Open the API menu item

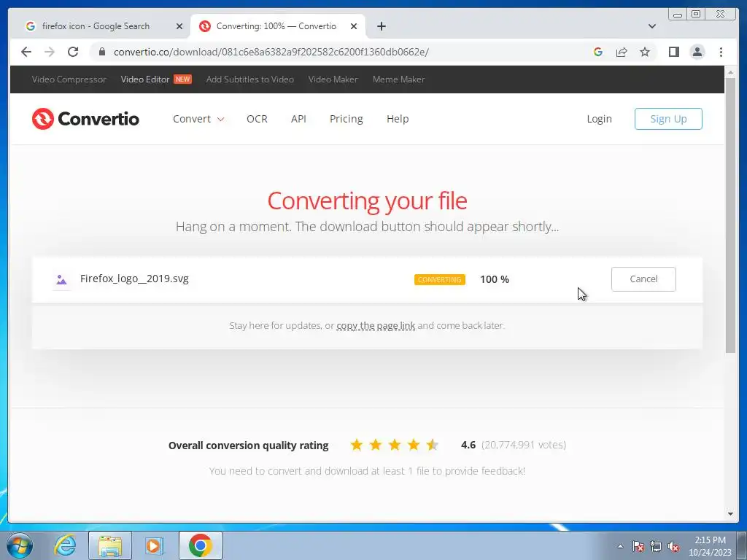pyautogui.click(x=298, y=119)
